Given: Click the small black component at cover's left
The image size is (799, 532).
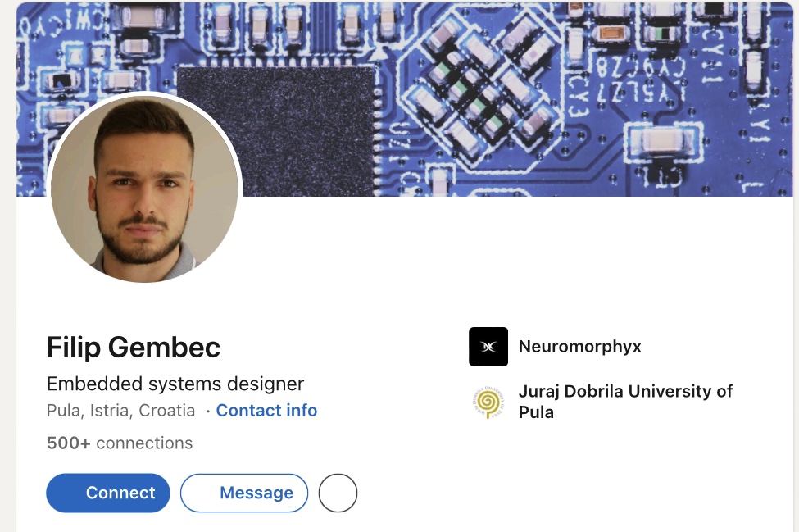Looking at the screenshot, I should (62, 80).
